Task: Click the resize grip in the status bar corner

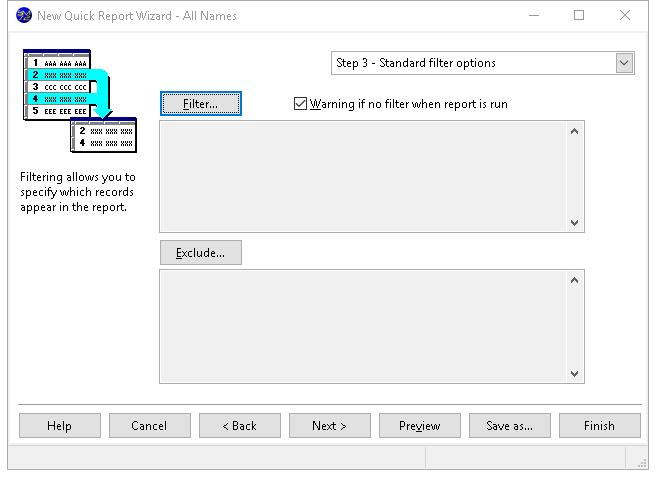Action: (x=641, y=461)
